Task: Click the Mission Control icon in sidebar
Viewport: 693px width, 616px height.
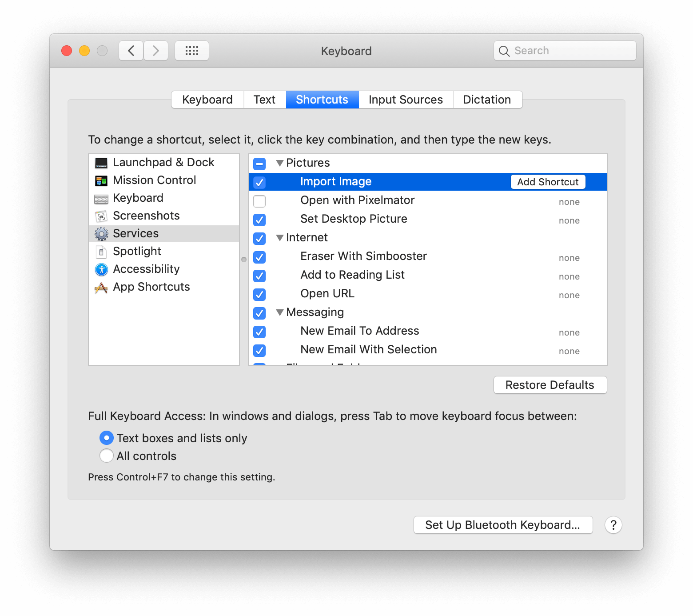Action: tap(101, 181)
